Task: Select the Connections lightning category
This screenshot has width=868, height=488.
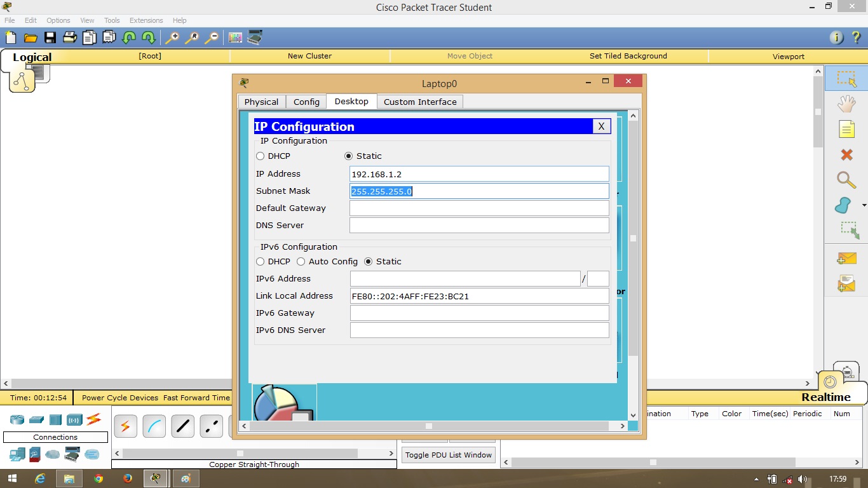Action: pos(93,419)
